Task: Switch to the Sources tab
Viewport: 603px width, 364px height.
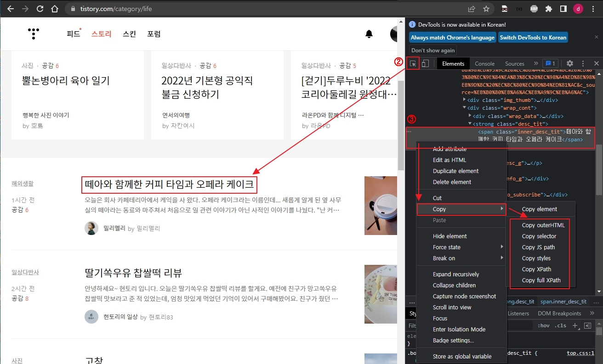Action: click(514, 64)
